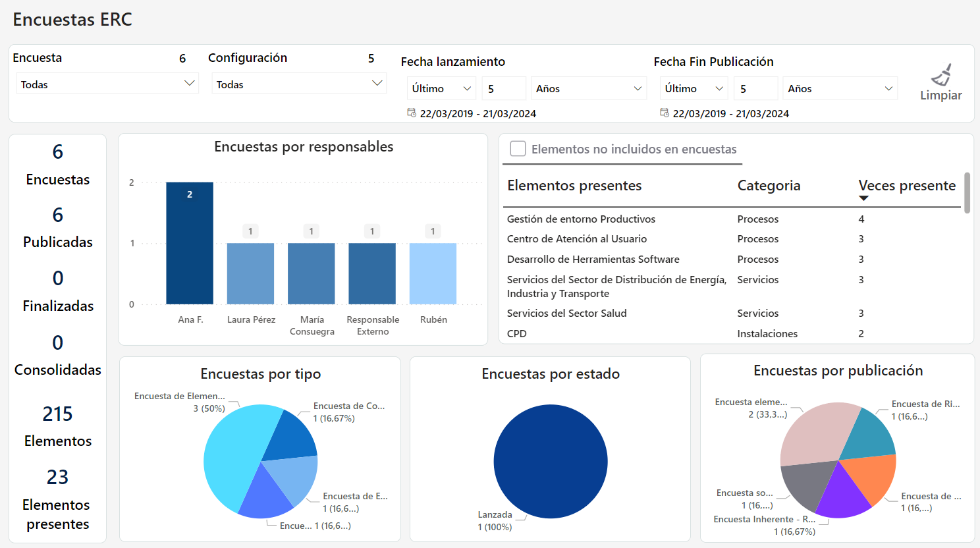Click the number field in Fecha lanzamiento

click(503, 88)
